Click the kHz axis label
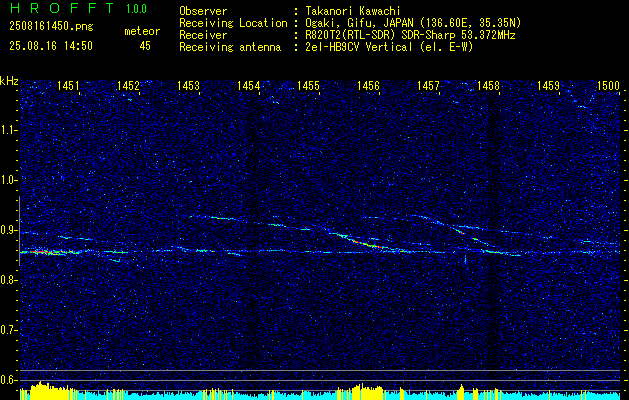The height and width of the screenshot is (400, 629). click(10, 81)
